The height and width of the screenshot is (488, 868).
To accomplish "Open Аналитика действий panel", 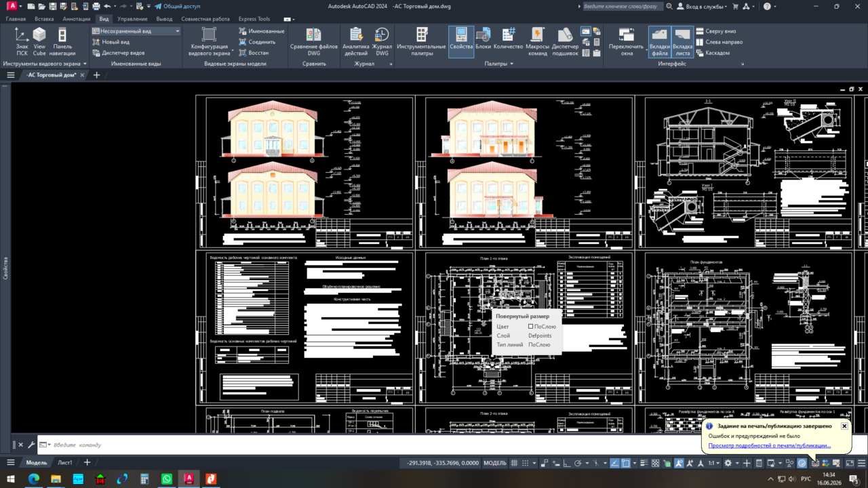I will click(356, 42).
